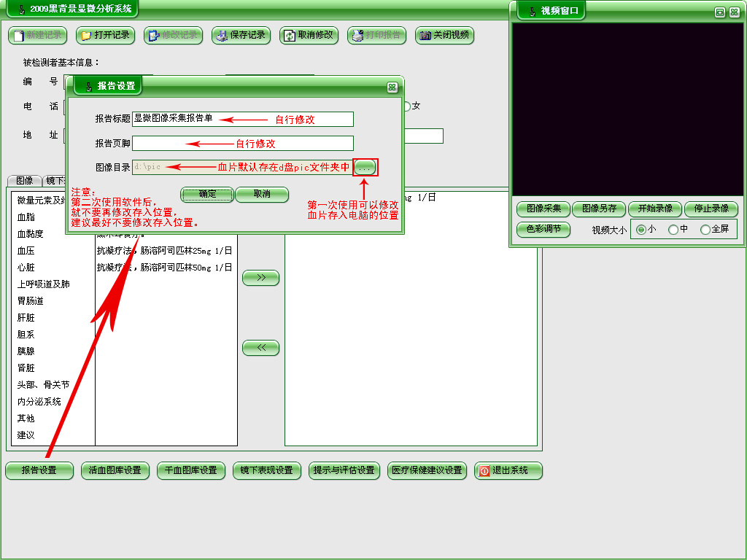Open Color Adjustment (色彩调节) in video panel
Screen dimensions: 747x560
(543, 229)
